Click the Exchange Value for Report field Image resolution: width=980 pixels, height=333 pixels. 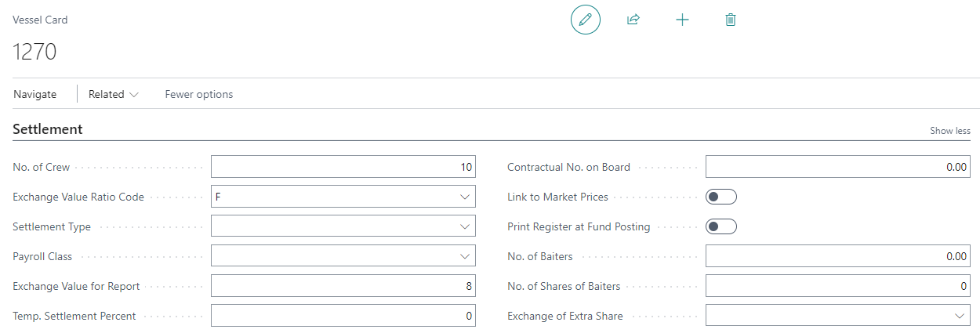click(x=343, y=286)
